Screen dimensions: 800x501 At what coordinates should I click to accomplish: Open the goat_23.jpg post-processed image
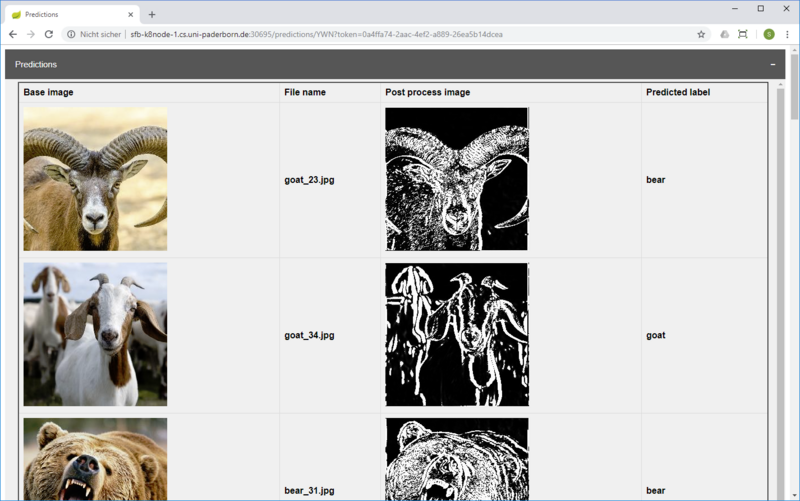click(457, 179)
